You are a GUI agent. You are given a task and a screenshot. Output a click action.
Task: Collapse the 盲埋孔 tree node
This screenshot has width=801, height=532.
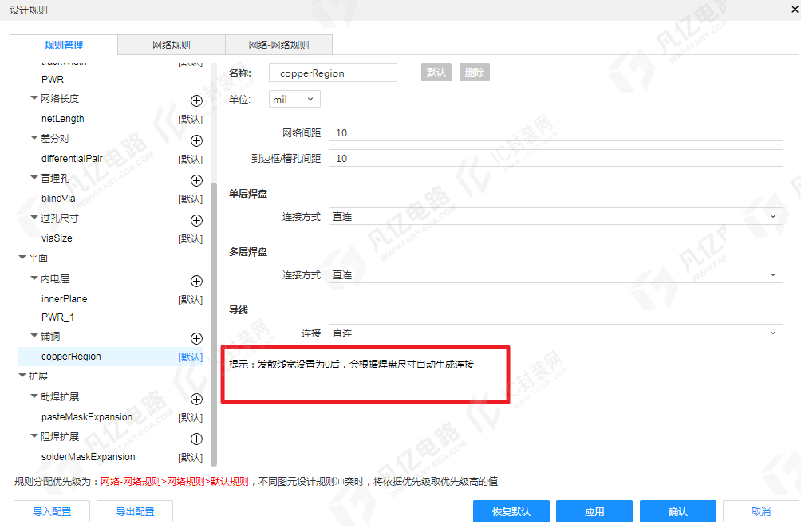(34, 177)
